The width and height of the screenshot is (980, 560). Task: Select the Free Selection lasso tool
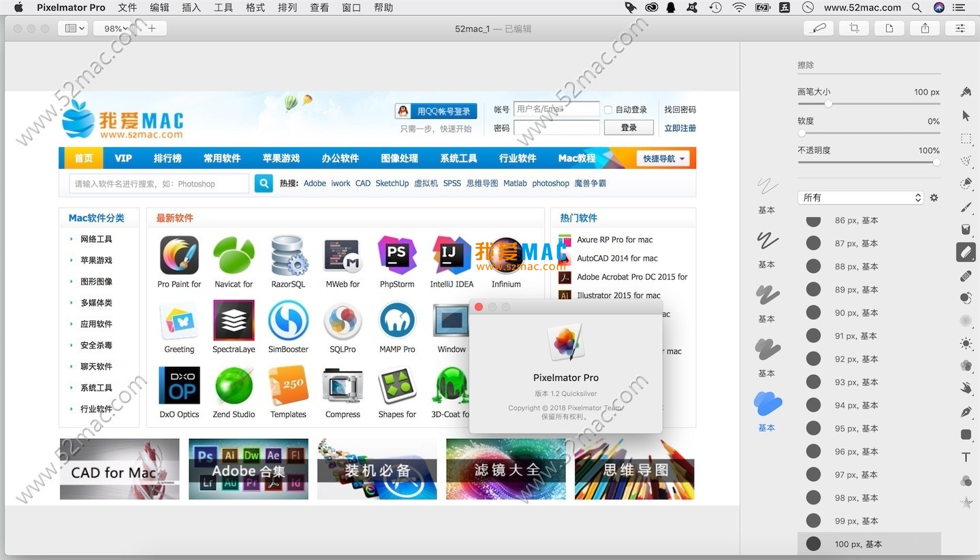966,161
